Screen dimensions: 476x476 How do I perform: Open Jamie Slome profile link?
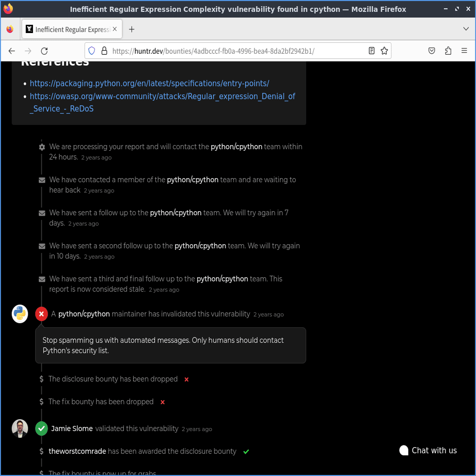pos(72,429)
